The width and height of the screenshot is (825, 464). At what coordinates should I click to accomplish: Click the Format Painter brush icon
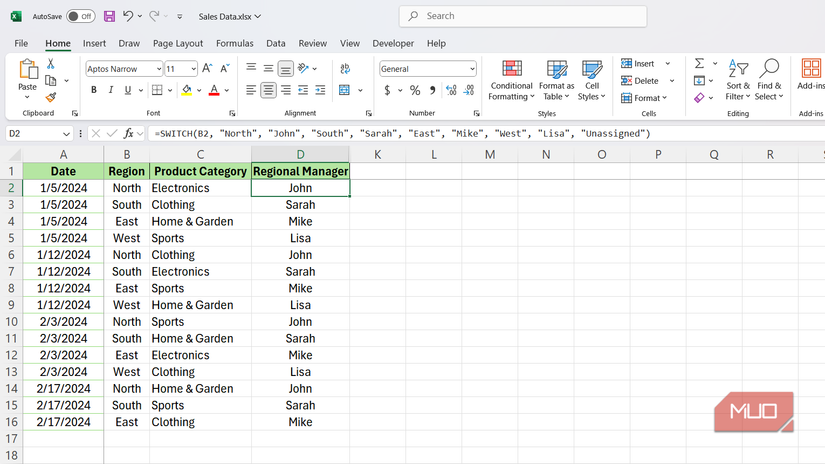51,98
